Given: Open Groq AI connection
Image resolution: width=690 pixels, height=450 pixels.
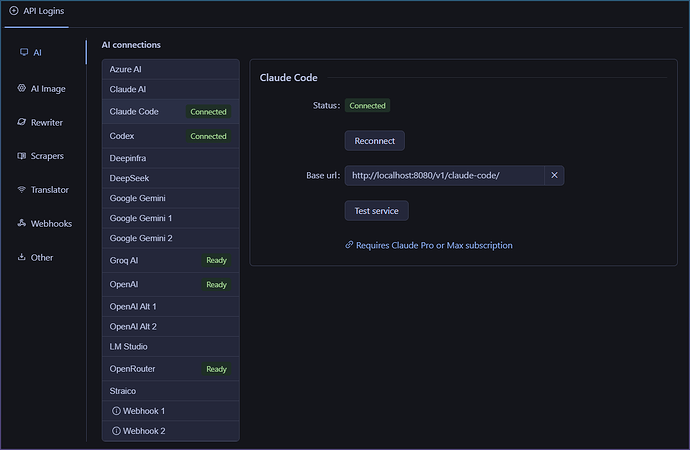Looking at the screenshot, I should tap(171, 260).
